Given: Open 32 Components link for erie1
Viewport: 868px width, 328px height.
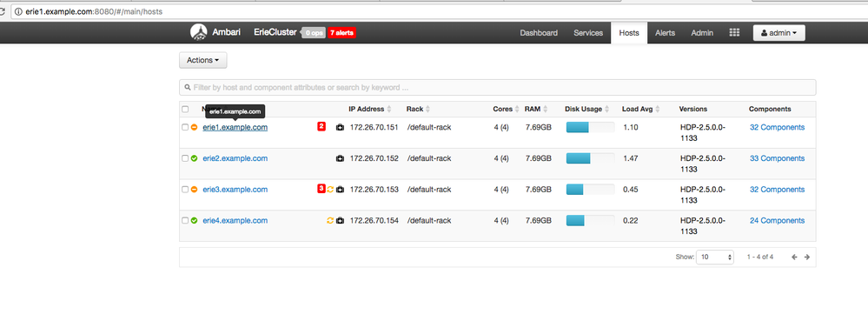Looking at the screenshot, I should pyautogui.click(x=778, y=127).
